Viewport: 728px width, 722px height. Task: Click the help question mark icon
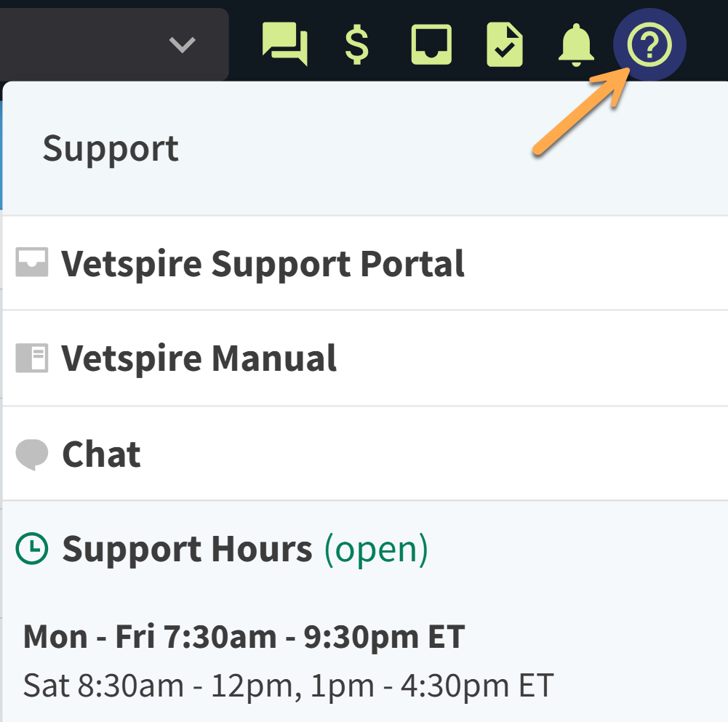point(648,44)
